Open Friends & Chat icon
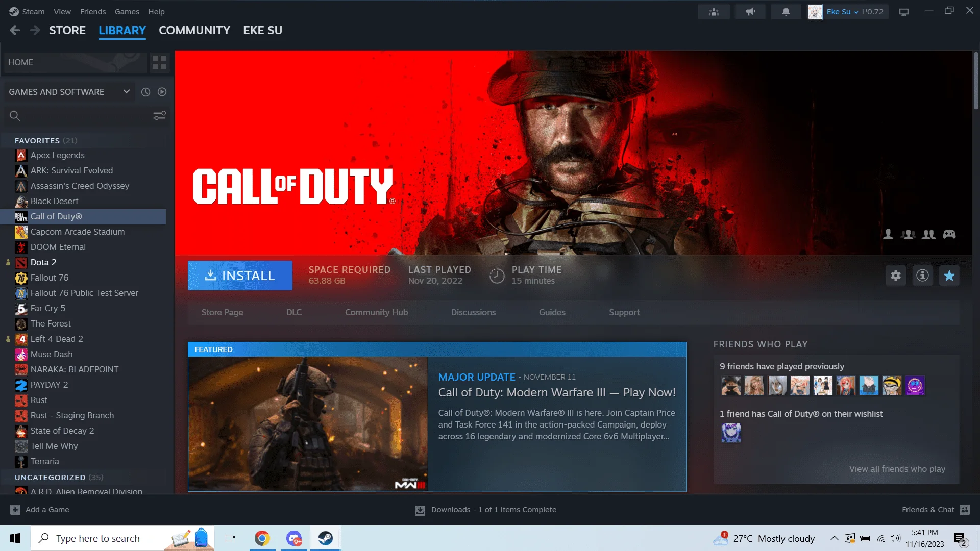Screen dimensions: 980x551 tap(965, 510)
